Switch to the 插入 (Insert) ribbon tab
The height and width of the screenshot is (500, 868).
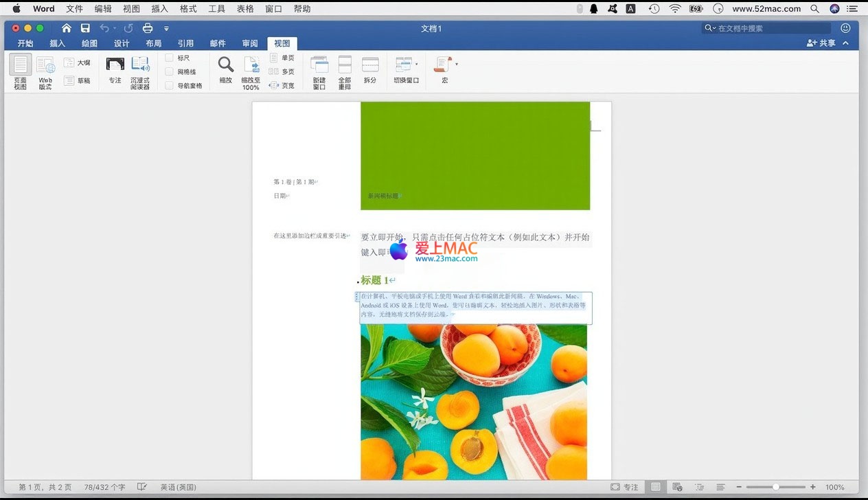point(58,43)
